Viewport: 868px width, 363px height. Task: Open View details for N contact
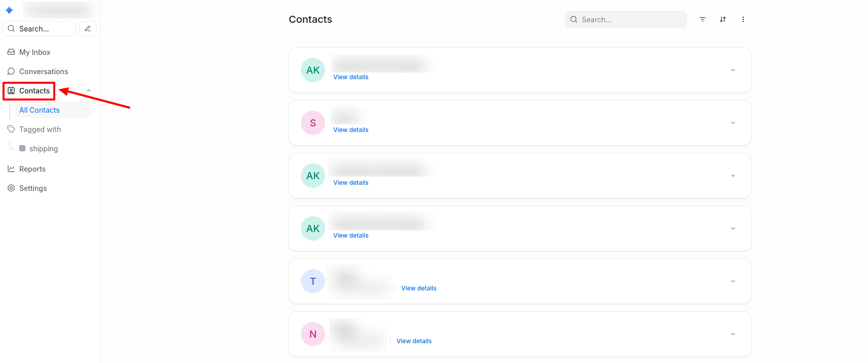click(x=414, y=341)
